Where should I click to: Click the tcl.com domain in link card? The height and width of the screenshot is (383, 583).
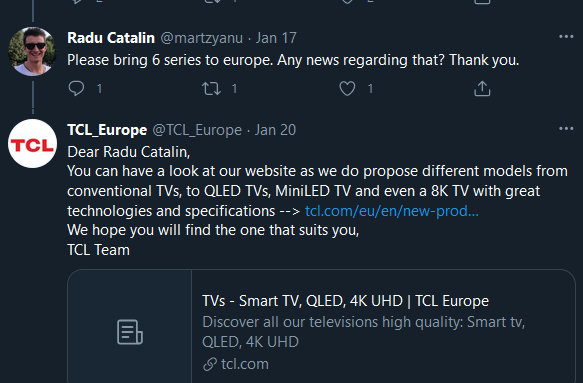(245, 364)
